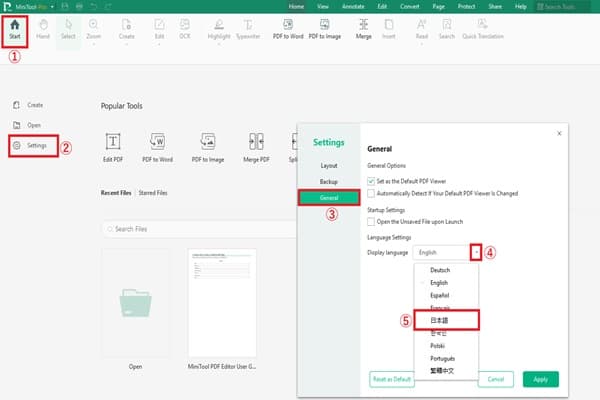
Task: Click the Insert ribbon tool
Action: (388, 29)
